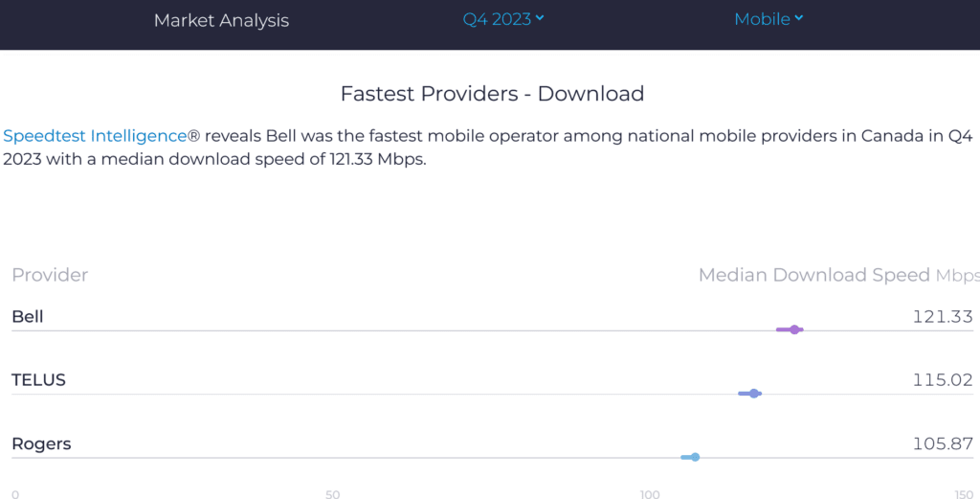Screen dimensions: 980x499
Task: Click the 115.02 value for TELUS
Action: coord(943,380)
